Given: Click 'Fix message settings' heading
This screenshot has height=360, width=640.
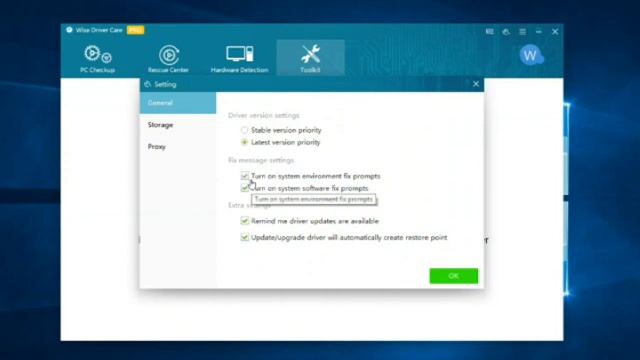Looking at the screenshot, I should [x=261, y=160].
